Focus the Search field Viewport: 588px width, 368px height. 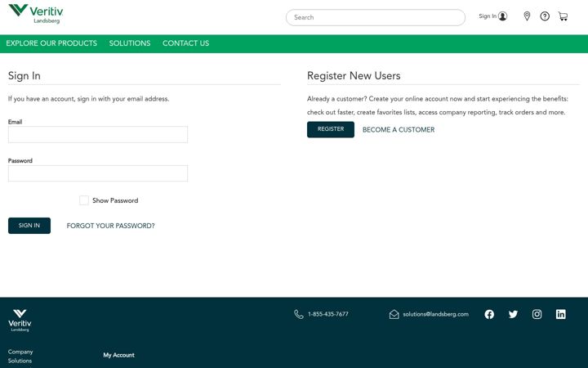(x=376, y=17)
